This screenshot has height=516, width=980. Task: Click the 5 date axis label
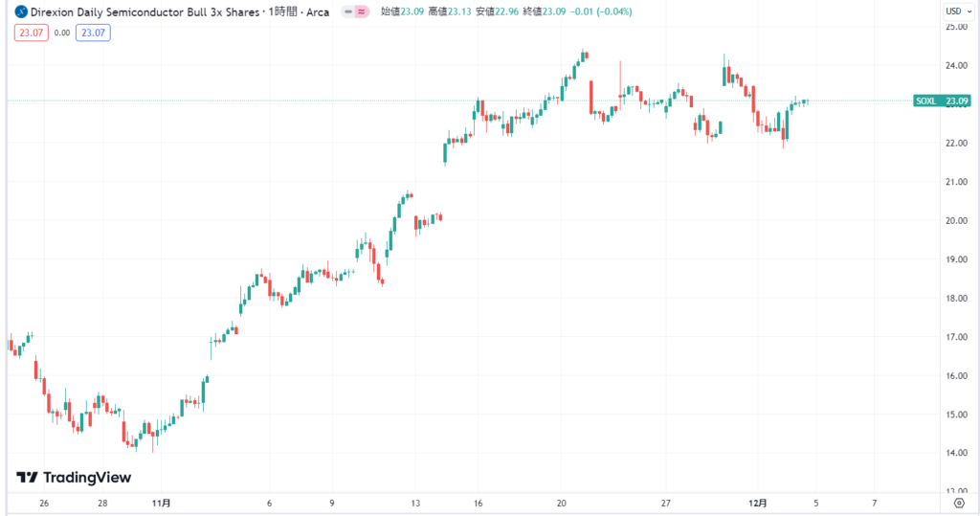815,503
